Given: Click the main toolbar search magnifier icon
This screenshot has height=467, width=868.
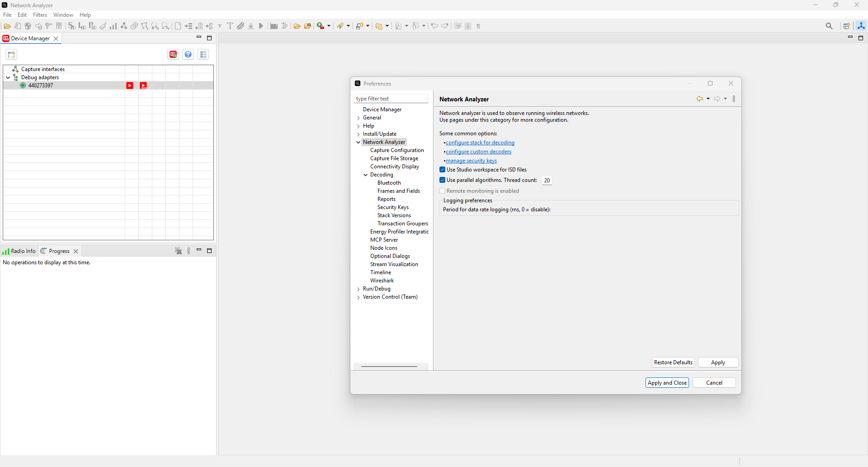Looking at the screenshot, I should [x=829, y=26].
